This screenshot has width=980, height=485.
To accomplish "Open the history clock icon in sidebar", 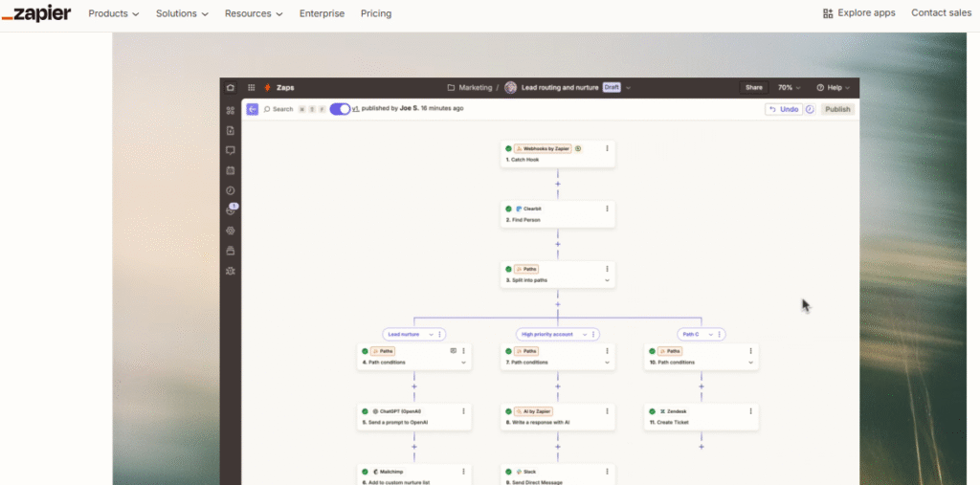I will tap(231, 190).
